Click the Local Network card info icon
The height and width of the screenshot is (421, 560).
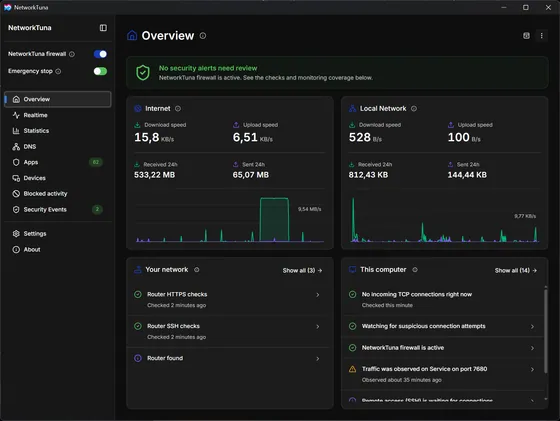[414, 109]
